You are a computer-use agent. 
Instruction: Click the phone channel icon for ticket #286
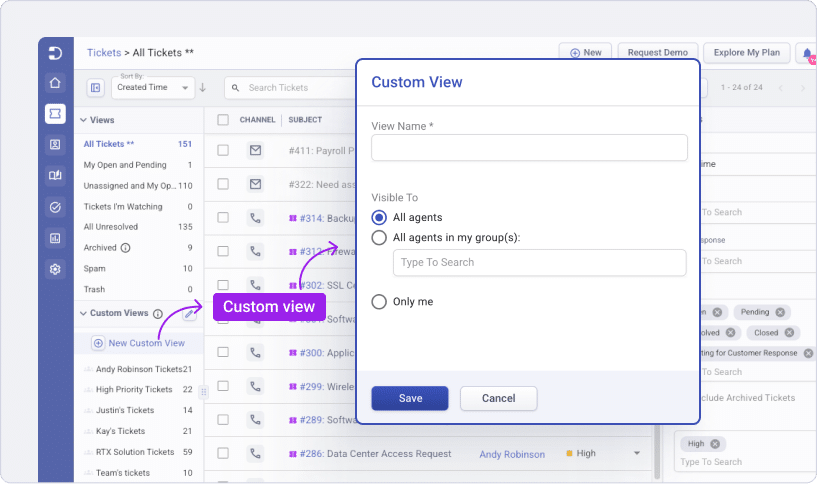pyautogui.click(x=255, y=454)
